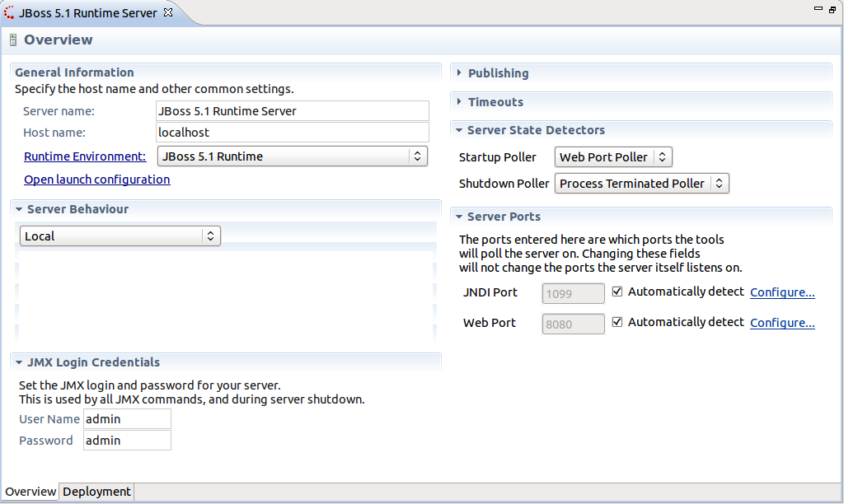Viewport: 844px width, 504px height.
Task: Expand the Publishing section
Action: tap(460, 73)
